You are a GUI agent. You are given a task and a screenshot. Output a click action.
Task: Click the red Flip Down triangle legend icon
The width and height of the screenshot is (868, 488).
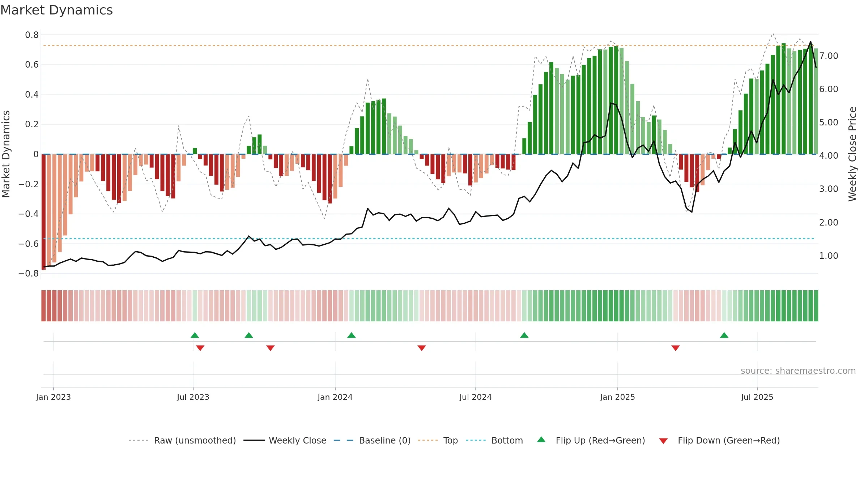pos(663,441)
